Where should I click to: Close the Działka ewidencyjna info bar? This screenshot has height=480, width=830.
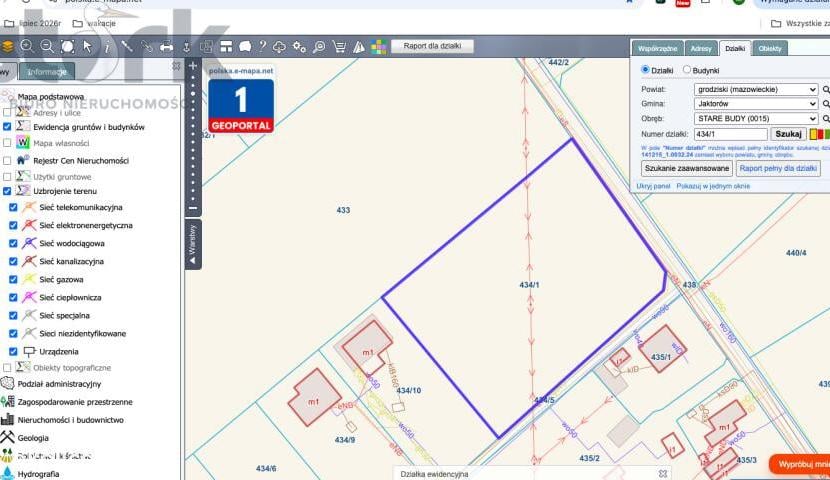point(663,474)
